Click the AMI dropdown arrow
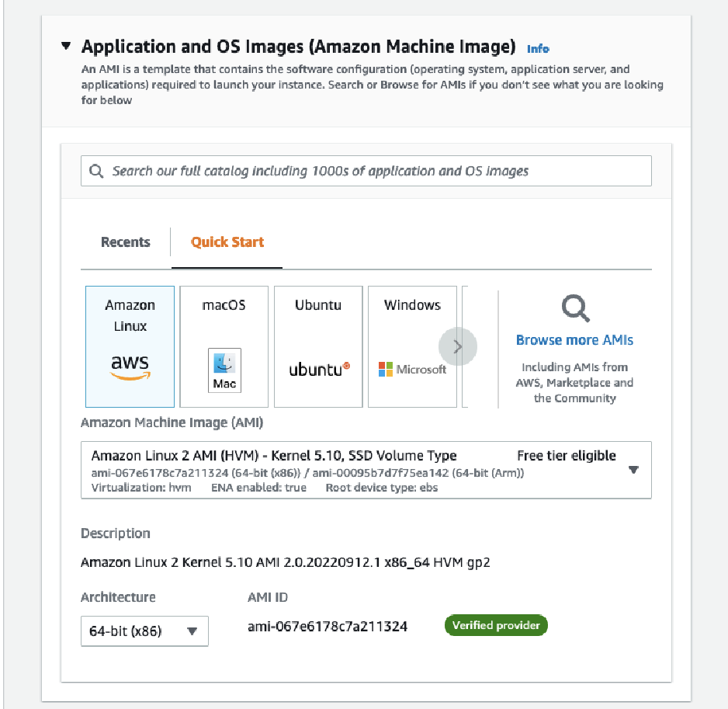The width and height of the screenshot is (728, 709). point(633,470)
